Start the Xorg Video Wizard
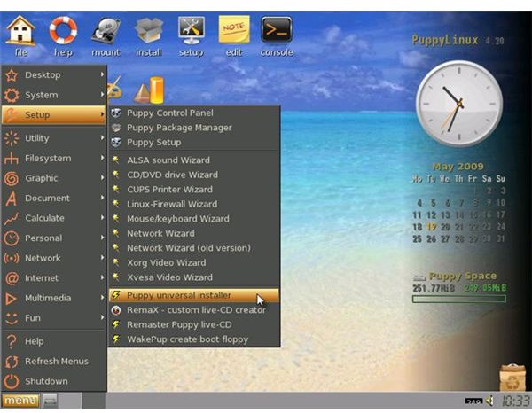This screenshot has height=413, width=532. coord(194,262)
